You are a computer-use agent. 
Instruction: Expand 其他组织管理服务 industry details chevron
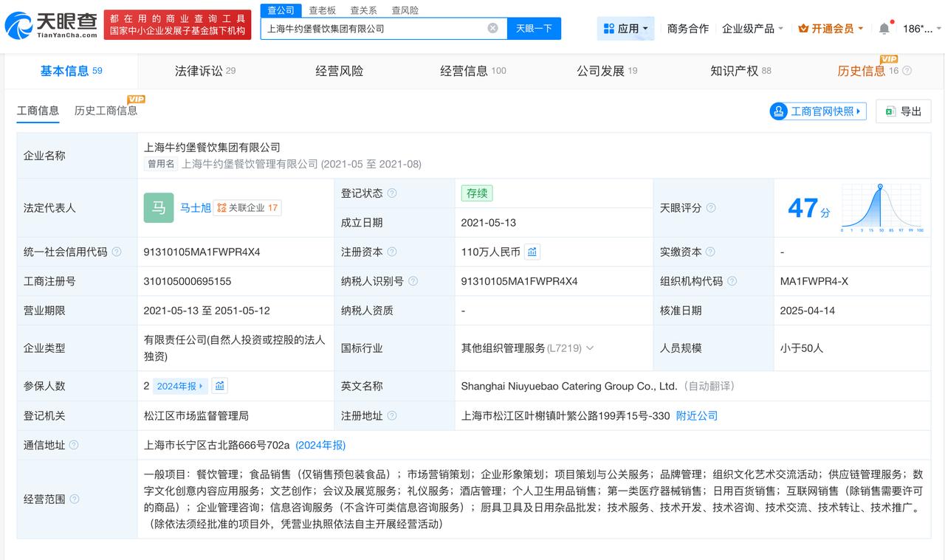tap(588, 348)
